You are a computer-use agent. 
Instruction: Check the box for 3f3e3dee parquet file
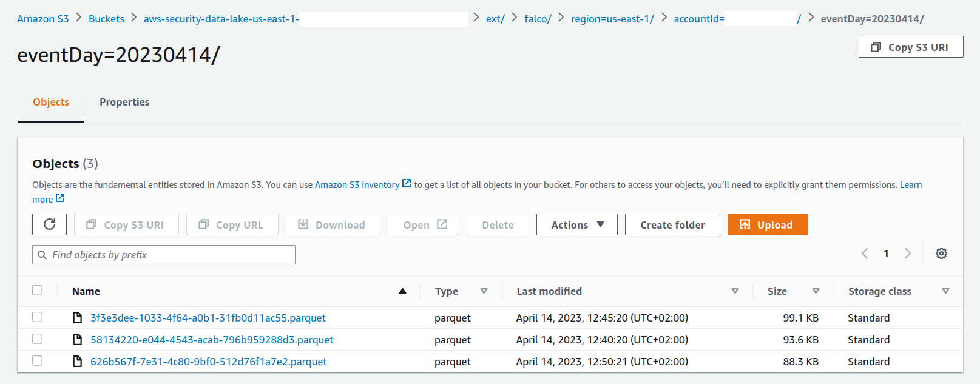pyautogui.click(x=38, y=317)
